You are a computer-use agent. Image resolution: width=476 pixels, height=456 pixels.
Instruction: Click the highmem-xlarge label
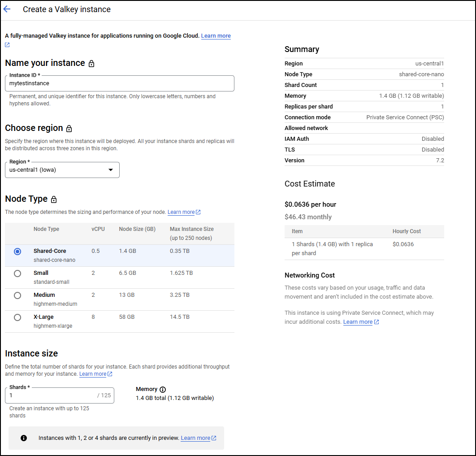click(x=53, y=326)
